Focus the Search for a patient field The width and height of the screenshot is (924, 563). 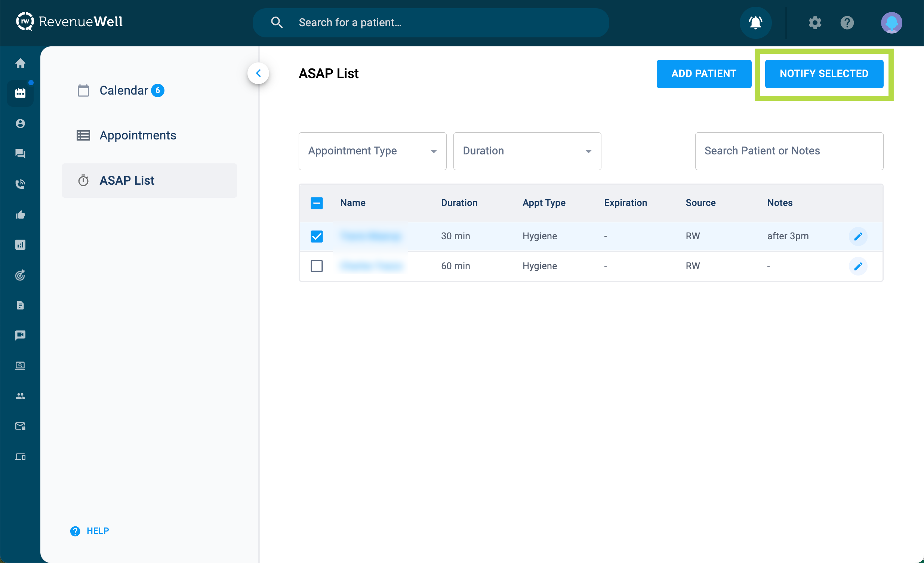(431, 22)
